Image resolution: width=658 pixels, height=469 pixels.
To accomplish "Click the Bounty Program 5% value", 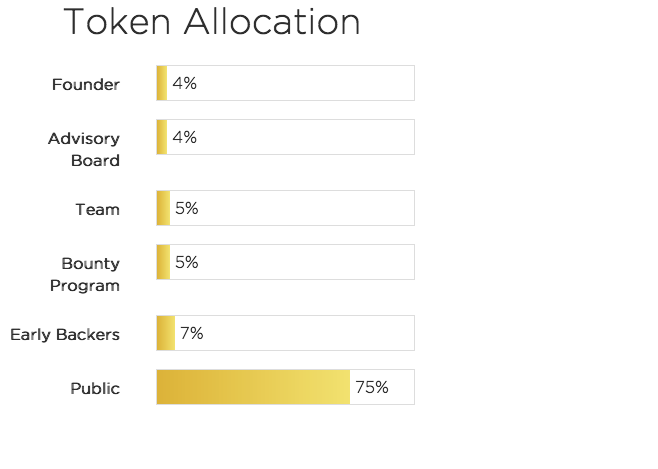I will (x=186, y=262).
